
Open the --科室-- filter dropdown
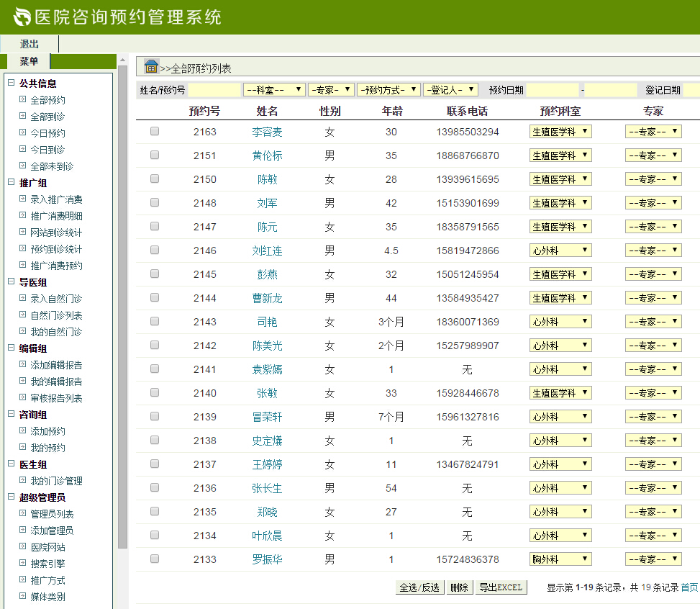pyautogui.click(x=274, y=90)
